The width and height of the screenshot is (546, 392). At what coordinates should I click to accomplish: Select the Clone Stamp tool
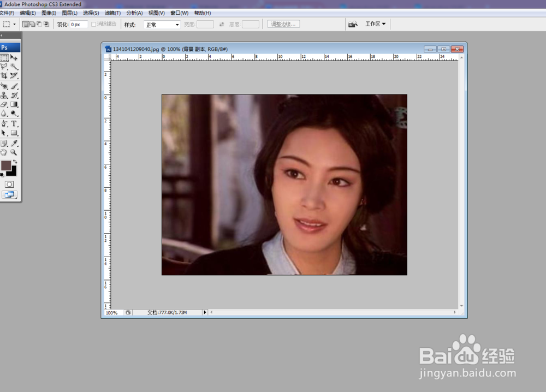pyautogui.click(x=4, y=96)
